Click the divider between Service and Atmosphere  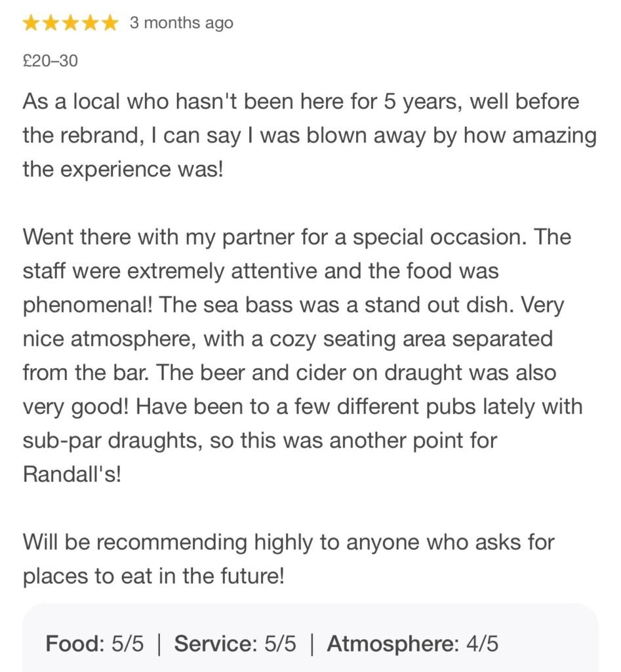pyautogui.click(x=311, y=644)
